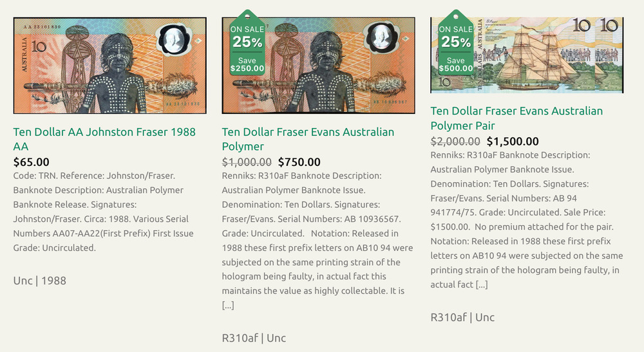Screen dimensions: 644x352
Task: Open the Ten Dollar AA Johnston Fraser 1988 AA title
Action: (x=104, y=139)
